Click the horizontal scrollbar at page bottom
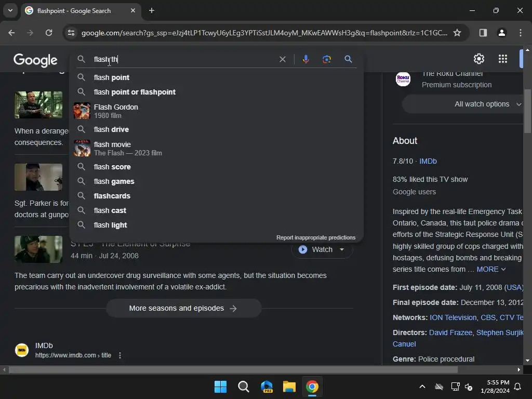 tap(233, 369)
